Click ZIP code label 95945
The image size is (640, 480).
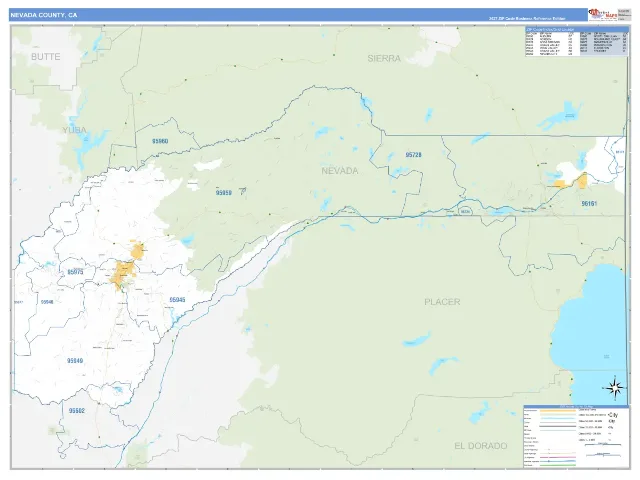[x=177, y=300]
